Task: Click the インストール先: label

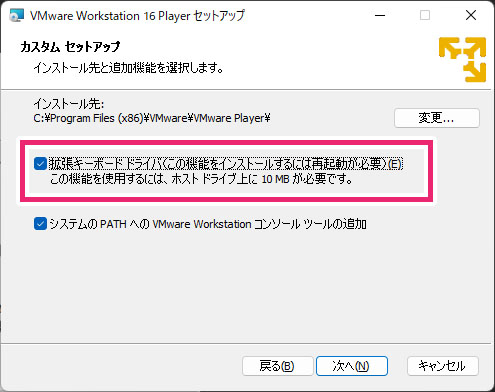Action: pyautogui.click(x=69, y=104)
